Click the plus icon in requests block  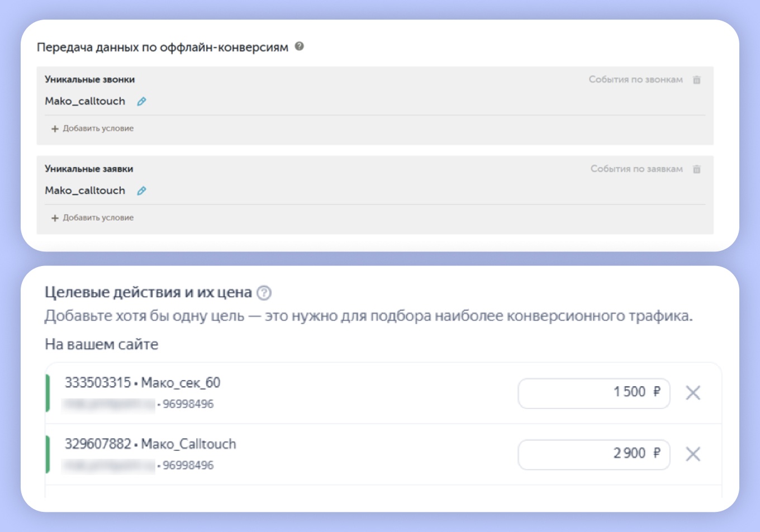point(55,218)
